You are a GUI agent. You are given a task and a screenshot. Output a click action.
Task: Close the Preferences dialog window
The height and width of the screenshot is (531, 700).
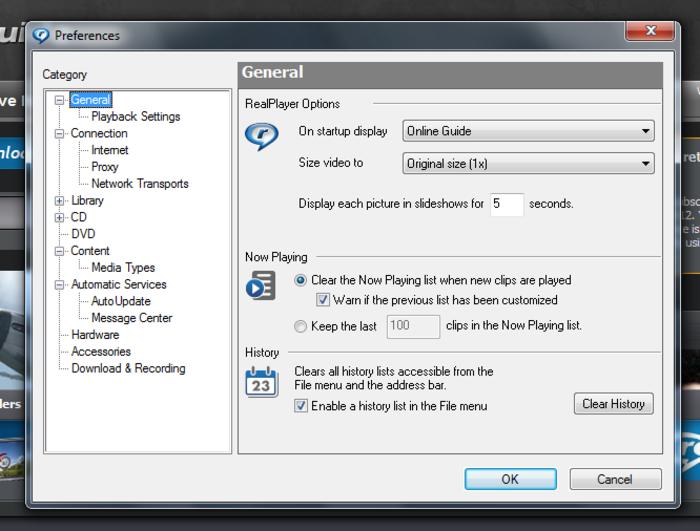click(x=652, y=32)
